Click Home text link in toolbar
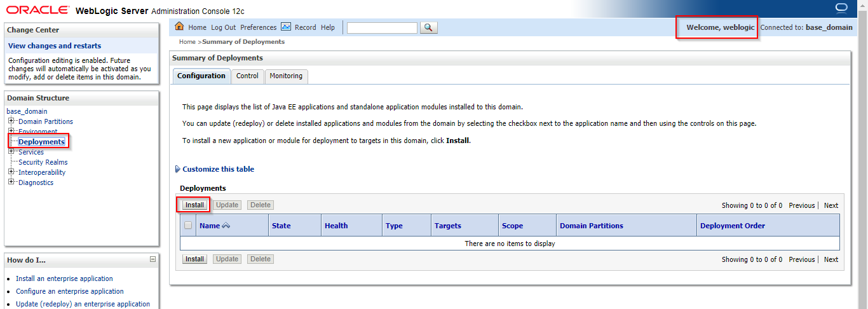Image resolution: width=868 pixels, height=309 pixels. click(197, 27)
